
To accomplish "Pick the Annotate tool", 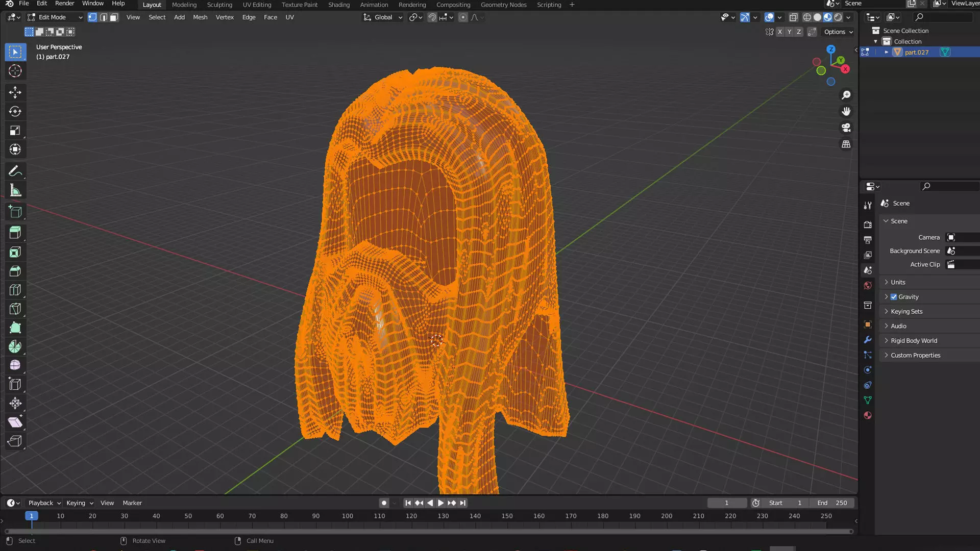I will pyautogui.click(x=15, y=171).
